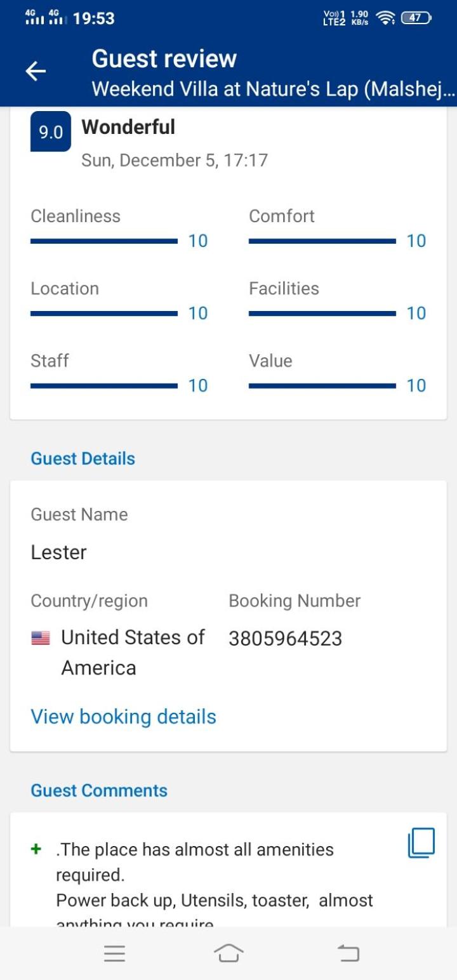457x980 pixels.
Task: Open View booking details link
Action: tap(124, 717)
